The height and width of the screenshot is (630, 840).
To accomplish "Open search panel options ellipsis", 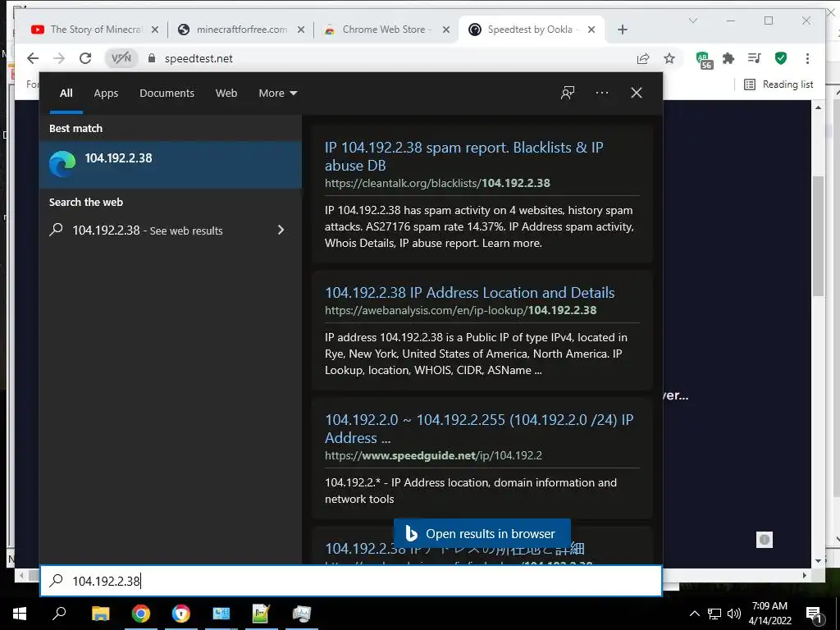I will point(602,93).
